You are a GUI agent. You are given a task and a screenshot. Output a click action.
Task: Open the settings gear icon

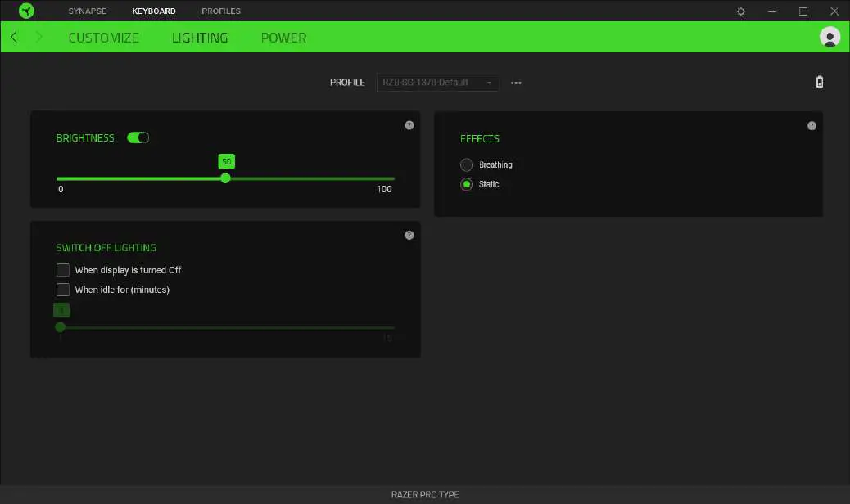point(741,11)
